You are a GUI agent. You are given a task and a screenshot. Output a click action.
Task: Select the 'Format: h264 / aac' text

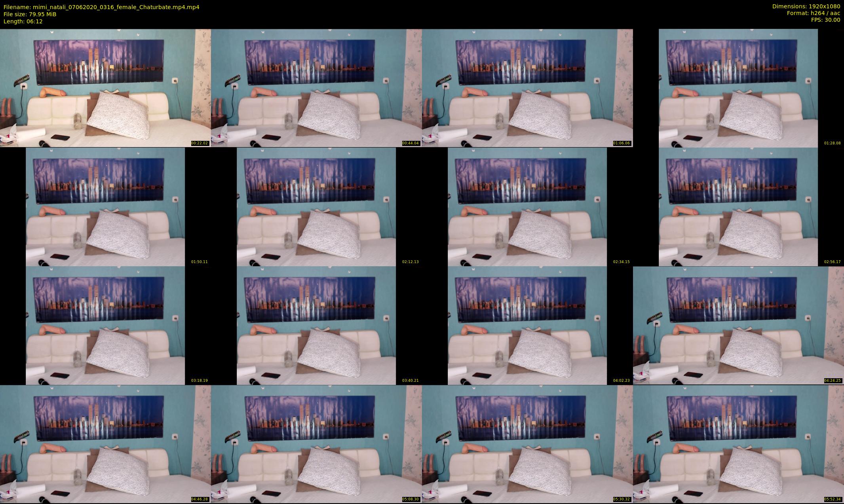click(814, 13)
